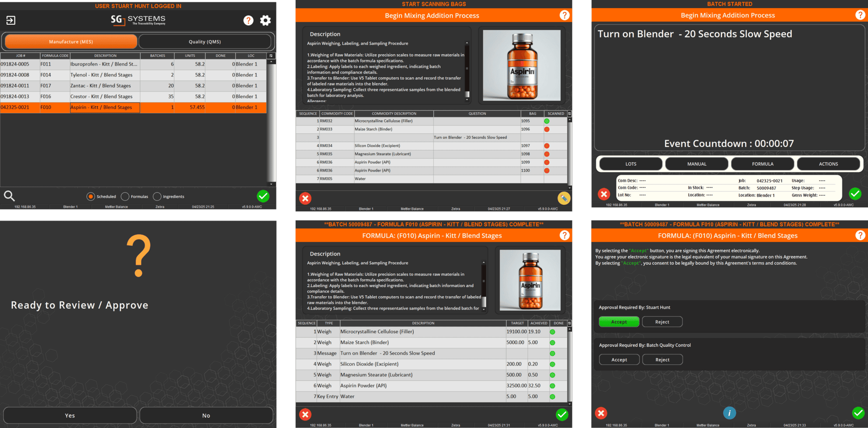868x428 pixels.
Task: Click the green scanned dot for bag 1095
Action: pos(547,121)
